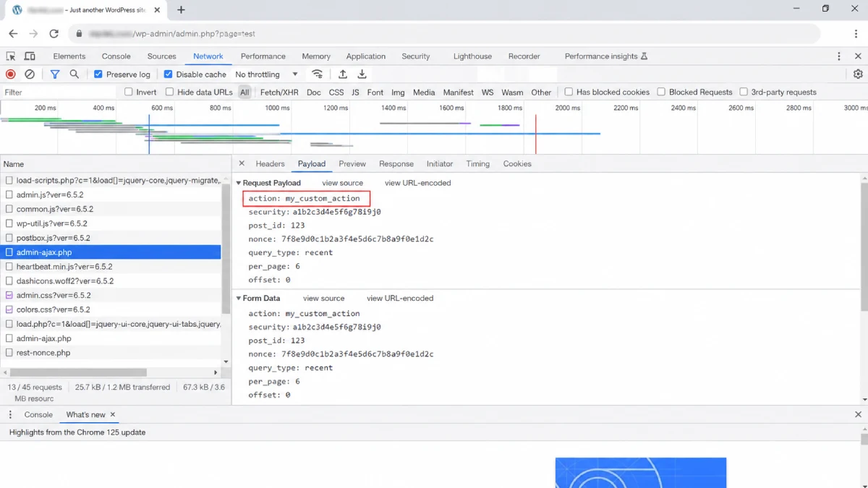Import HAR file with upload icon

coord(343,74)
